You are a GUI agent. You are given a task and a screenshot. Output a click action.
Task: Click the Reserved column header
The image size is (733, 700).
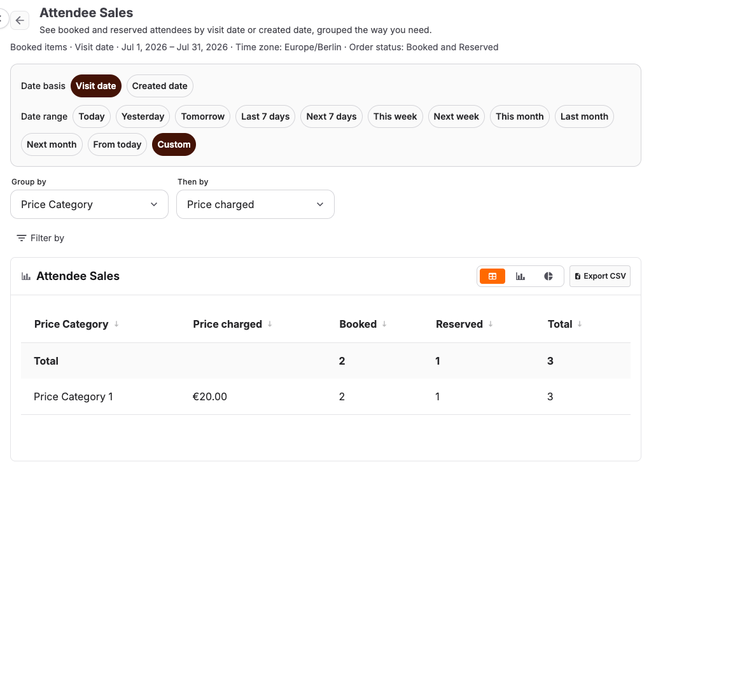[x=459, y=324]
